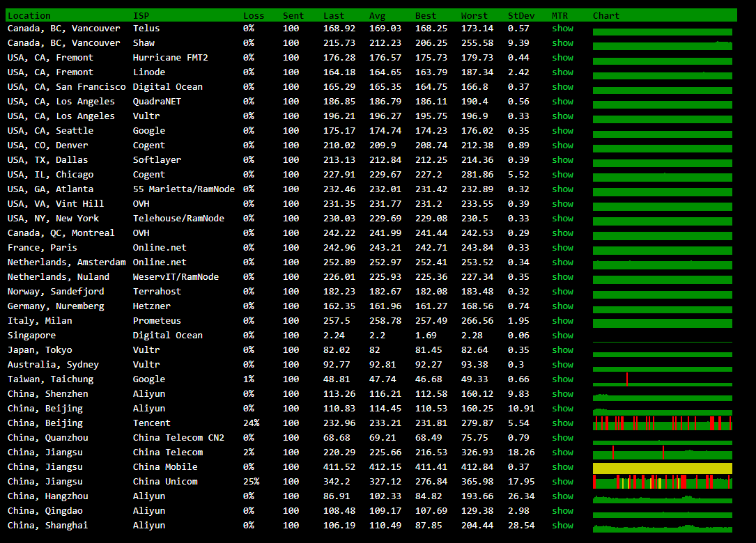Open the show link for Softlayer Dallas

point(563,160)
